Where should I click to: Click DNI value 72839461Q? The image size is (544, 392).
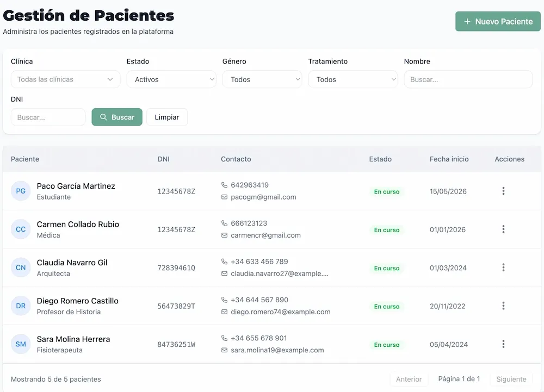pos(176,268)
